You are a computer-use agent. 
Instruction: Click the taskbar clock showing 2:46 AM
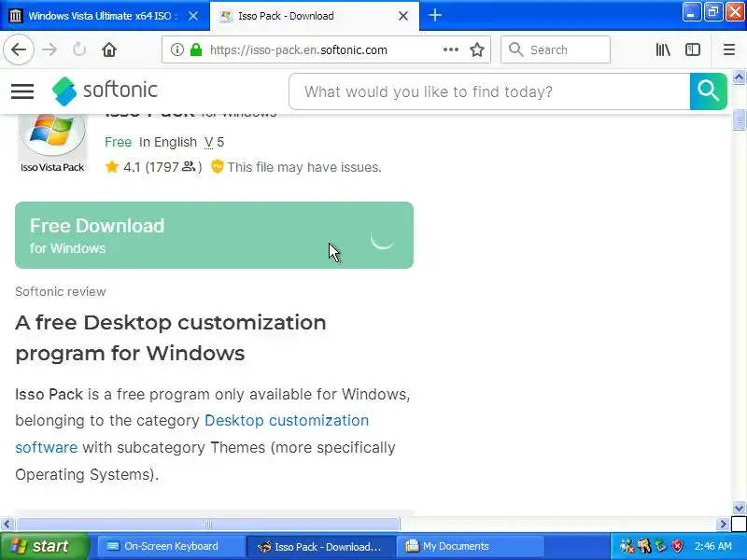tap(712, 546)
